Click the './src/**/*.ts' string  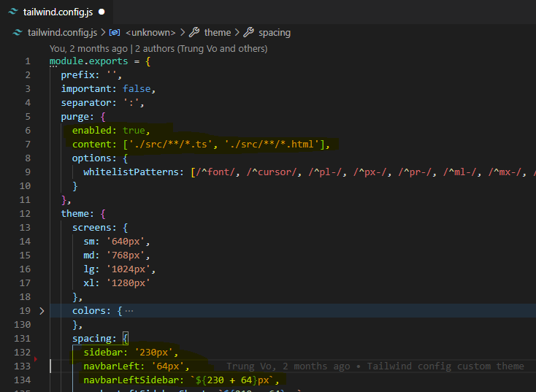click(170, 145)
